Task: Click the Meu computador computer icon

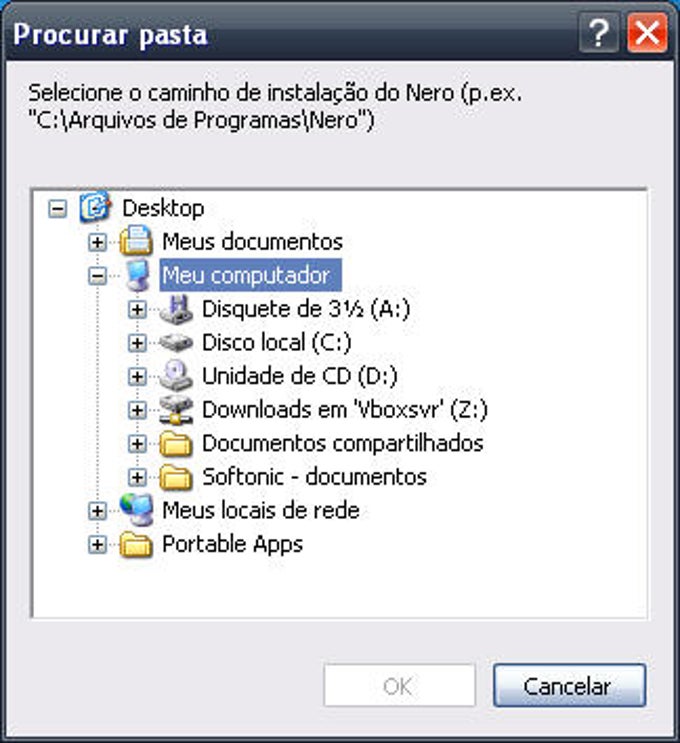Action: pyautogui.click(x=137, y=275)
